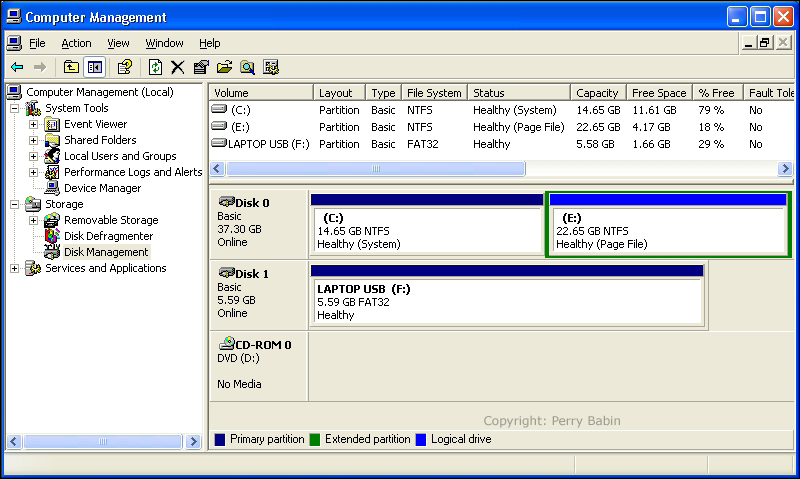Click the last toolbar settings icon
The height and width of the screenshot is (479, 800).
coord(271,67)
